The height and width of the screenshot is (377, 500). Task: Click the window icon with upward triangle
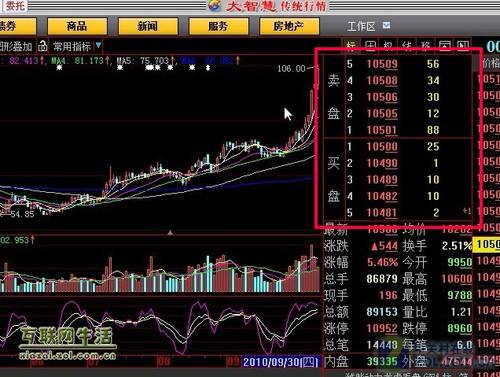point(445,46)
